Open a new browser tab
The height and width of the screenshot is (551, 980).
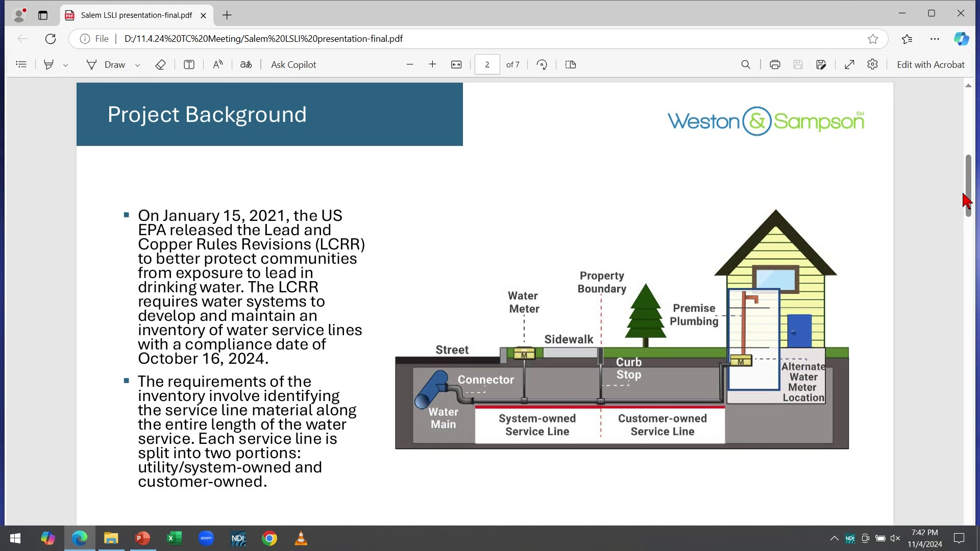tap(227, 15)
